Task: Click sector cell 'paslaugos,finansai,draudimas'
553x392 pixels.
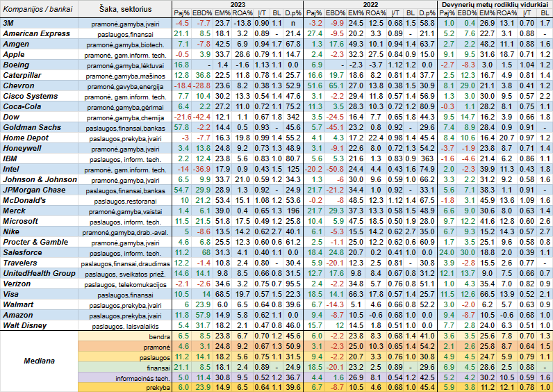Action: [x=125, y=263]
